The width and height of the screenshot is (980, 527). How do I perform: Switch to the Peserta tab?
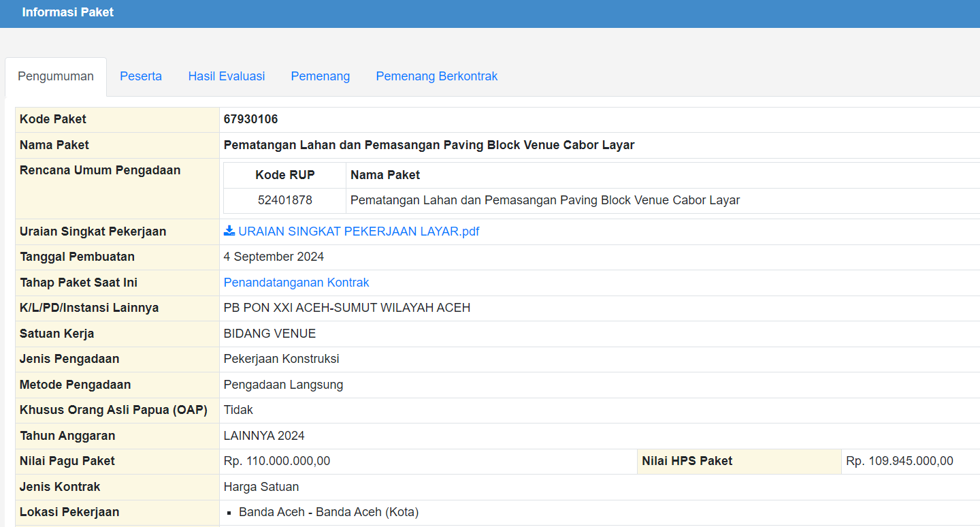[x=141, y=76]
